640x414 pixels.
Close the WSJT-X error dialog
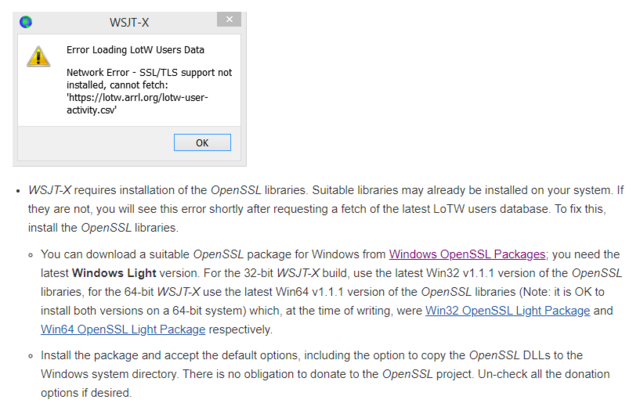(229, 20)
